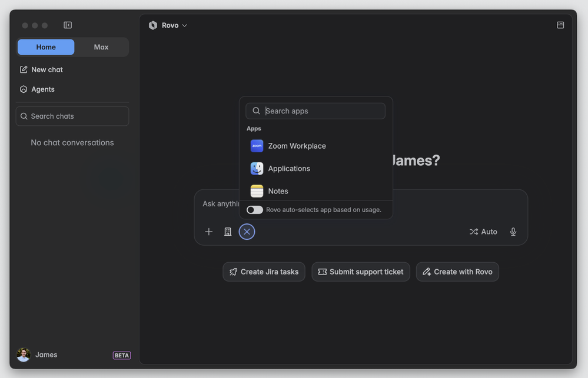Click the microphone voice input icon

click(513, 232)
